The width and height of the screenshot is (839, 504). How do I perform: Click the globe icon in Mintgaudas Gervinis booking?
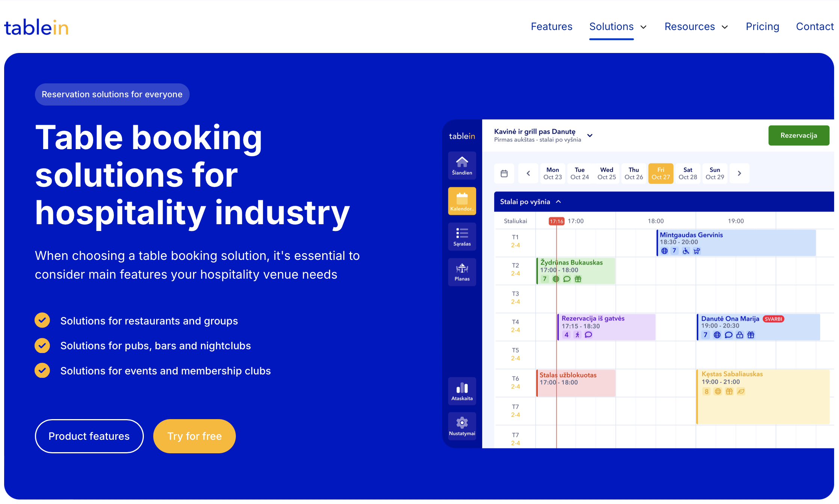coord(664,251)
